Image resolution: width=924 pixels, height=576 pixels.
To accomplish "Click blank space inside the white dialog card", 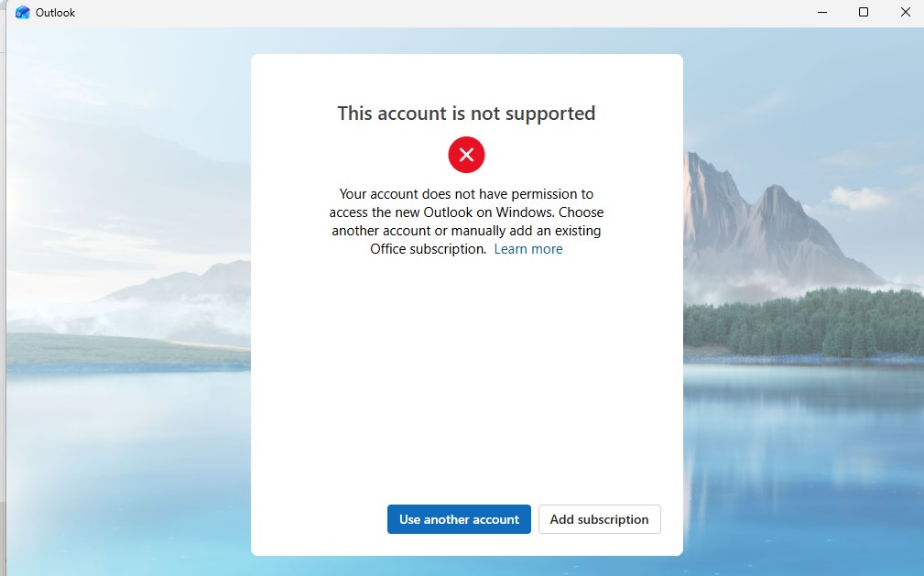I will pos(466,377).
